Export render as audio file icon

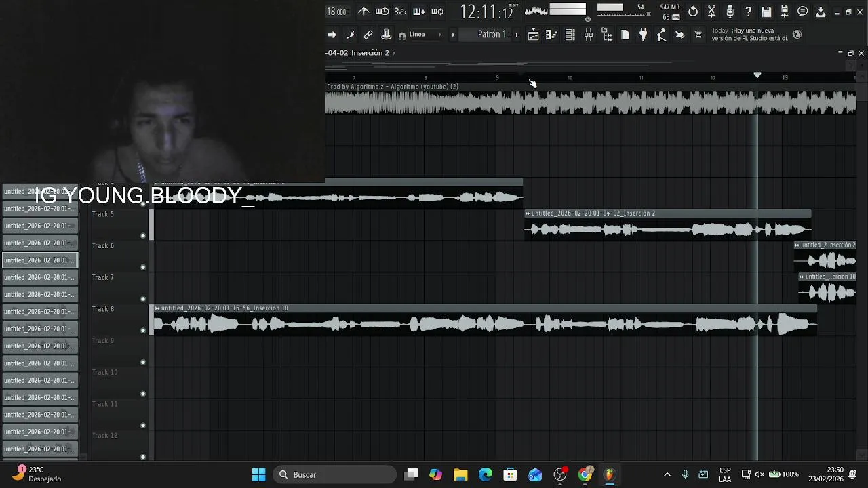pos(785,12)
